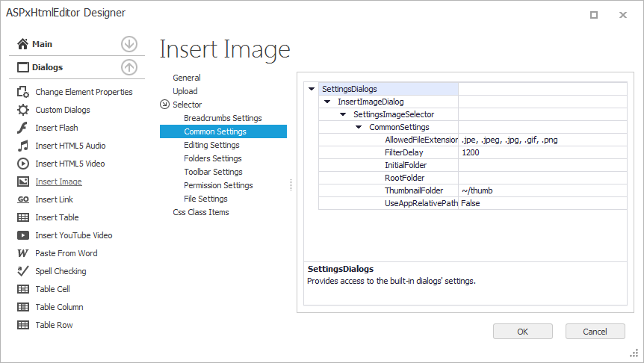Open Table Cell settings
Screen dimensions: 644x363
point(52,289)
